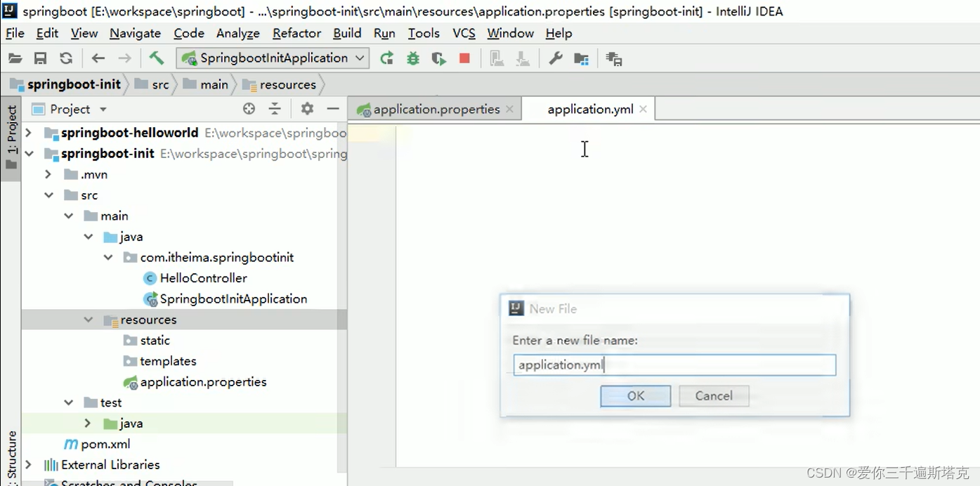
Task: Open the Help menu
Action: (x=558, y=33)
